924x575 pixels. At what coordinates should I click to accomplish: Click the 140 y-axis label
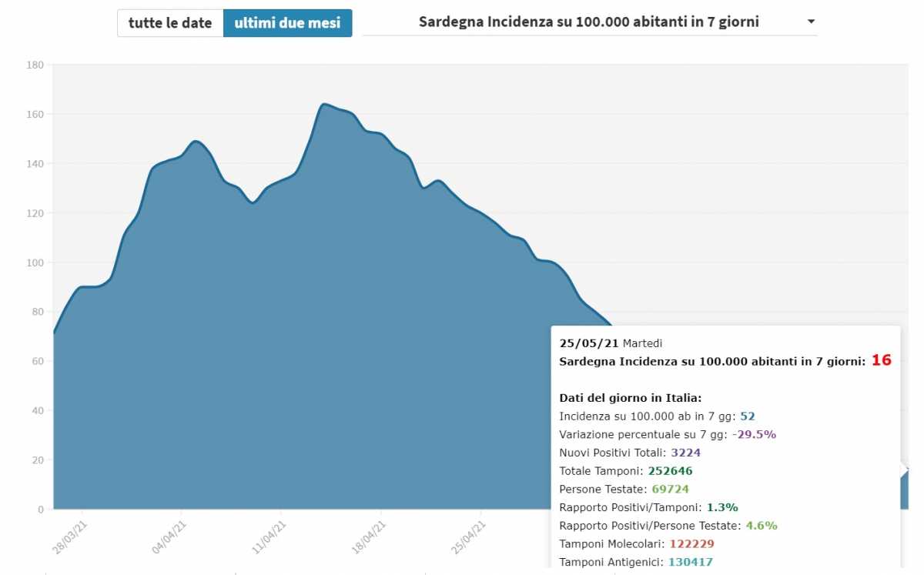point(35,163)
